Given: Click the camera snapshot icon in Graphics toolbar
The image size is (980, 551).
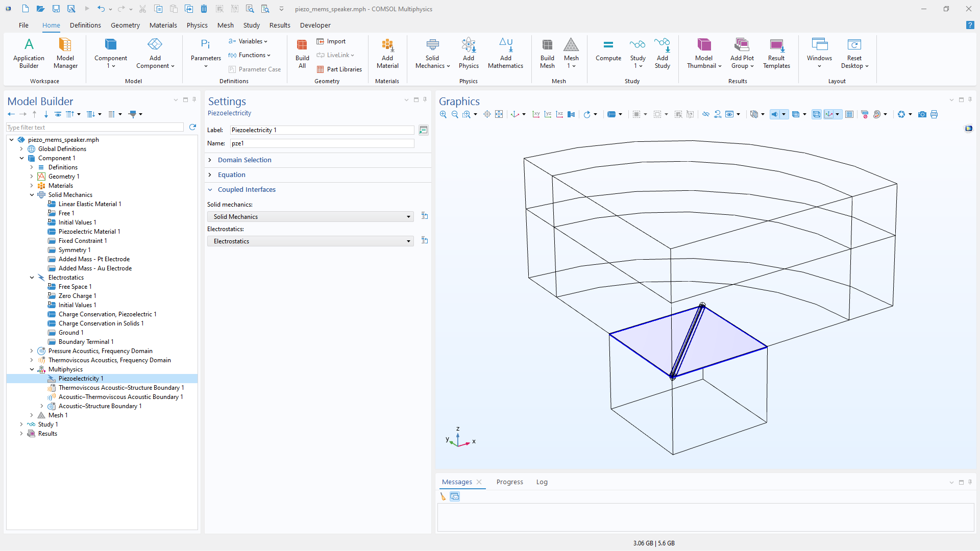Looking at the screenshot, I should pyautogui.click(x=922, y=114).
